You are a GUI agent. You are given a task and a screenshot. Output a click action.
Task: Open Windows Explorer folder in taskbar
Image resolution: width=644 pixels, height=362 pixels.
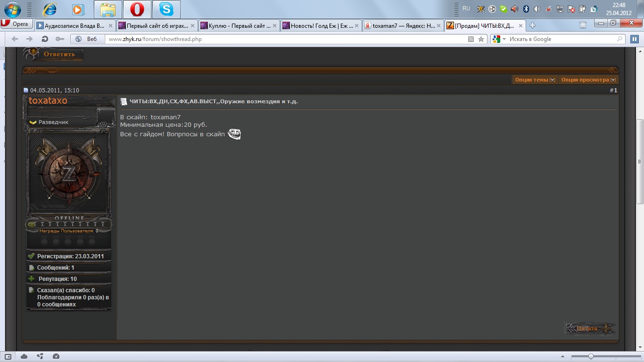pos(108,9)
